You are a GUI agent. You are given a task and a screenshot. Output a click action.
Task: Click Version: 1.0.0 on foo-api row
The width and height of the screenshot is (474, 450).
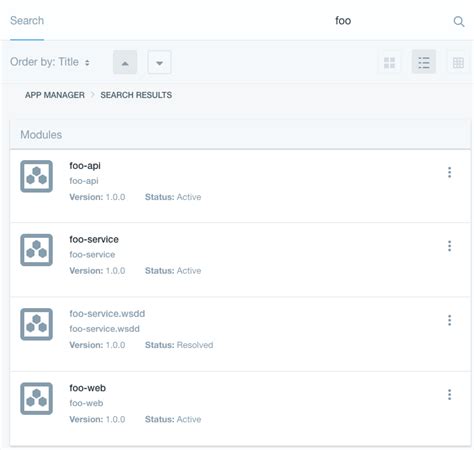97,197
